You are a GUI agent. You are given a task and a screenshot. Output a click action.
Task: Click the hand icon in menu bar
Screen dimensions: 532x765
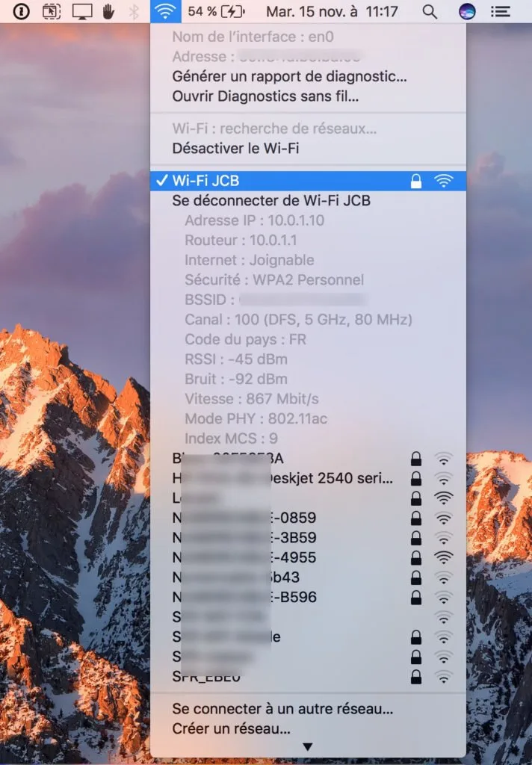(108, 10)
